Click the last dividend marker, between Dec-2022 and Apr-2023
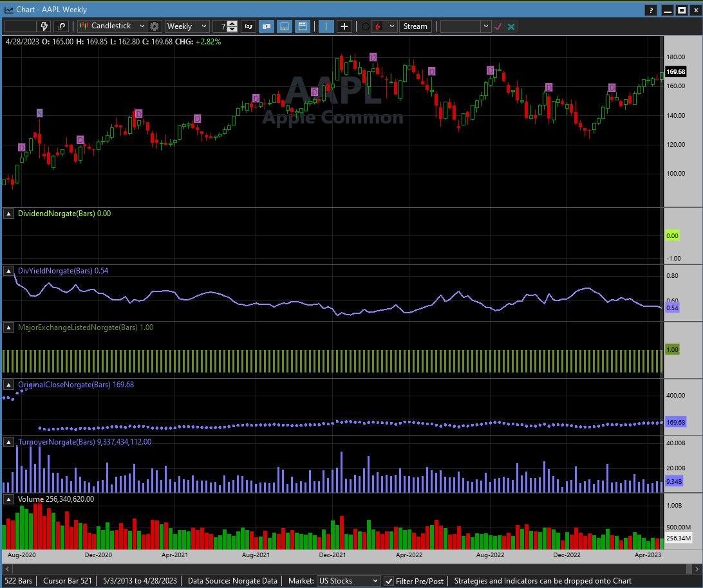Image resolution: width=703 pixels, height=588 pixels. coord(612,87)
